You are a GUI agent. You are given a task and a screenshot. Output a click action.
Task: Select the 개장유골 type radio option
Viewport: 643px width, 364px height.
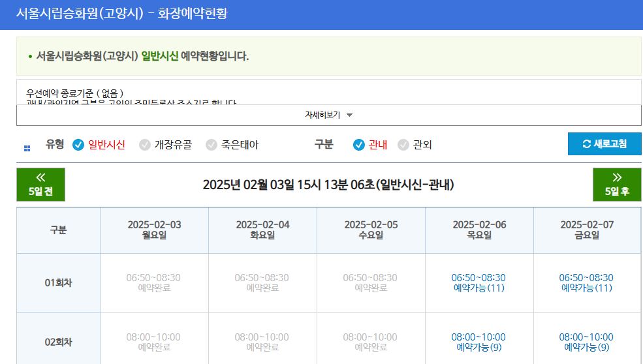coord(165,145)
